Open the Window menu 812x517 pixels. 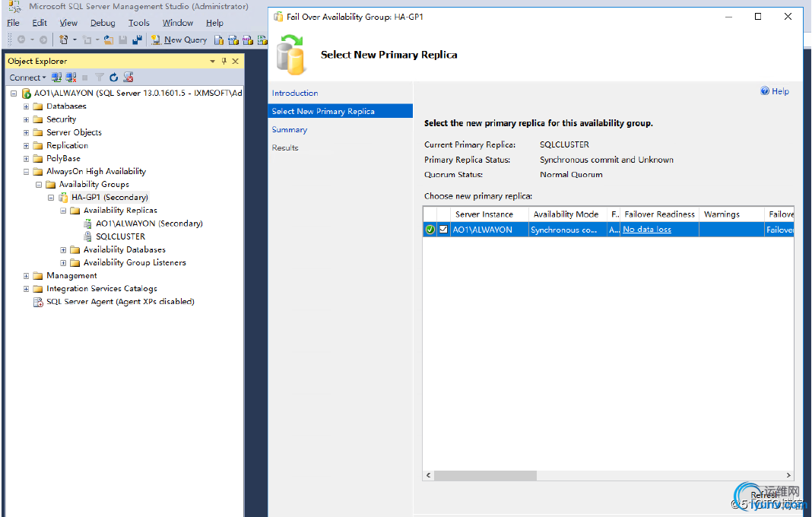178,23
